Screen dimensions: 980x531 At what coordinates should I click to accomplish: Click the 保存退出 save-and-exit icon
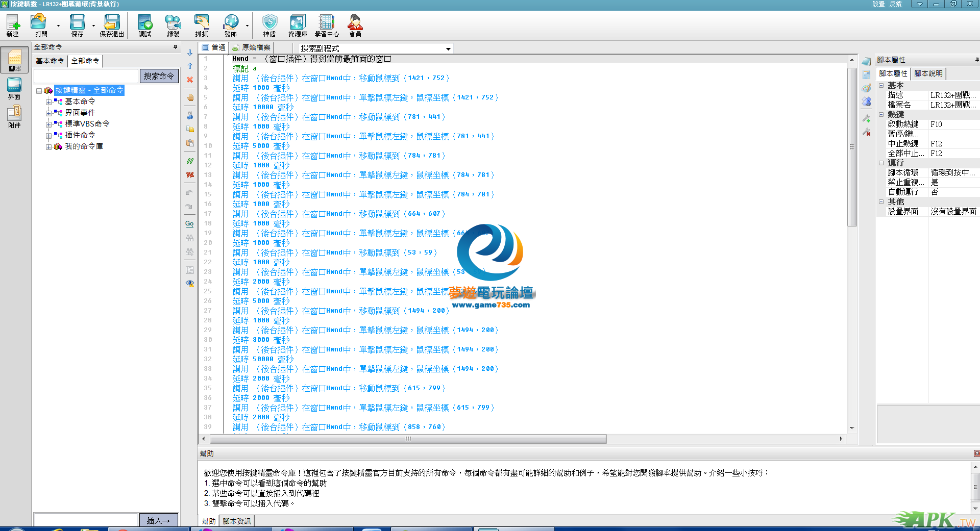click(x=112, y=25)
